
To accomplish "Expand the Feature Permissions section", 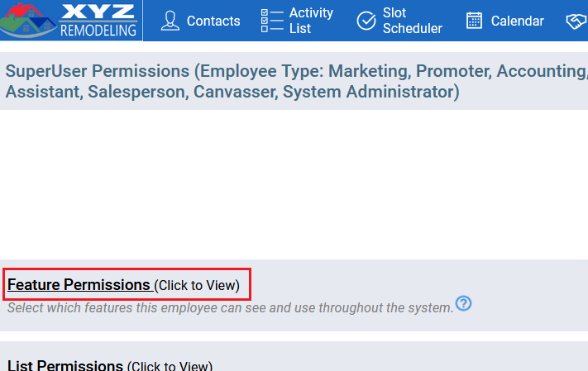I will (79, 285).
